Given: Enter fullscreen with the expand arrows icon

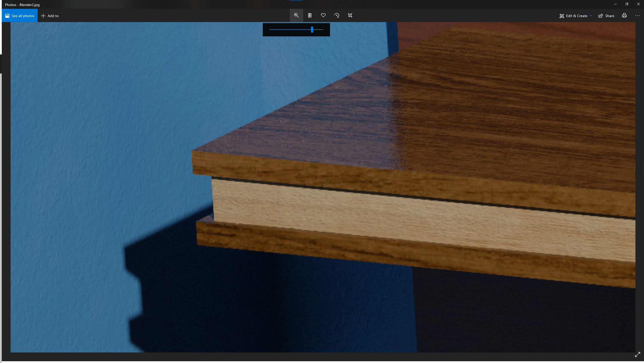Looking at the screenshot, I should [637, 354].
